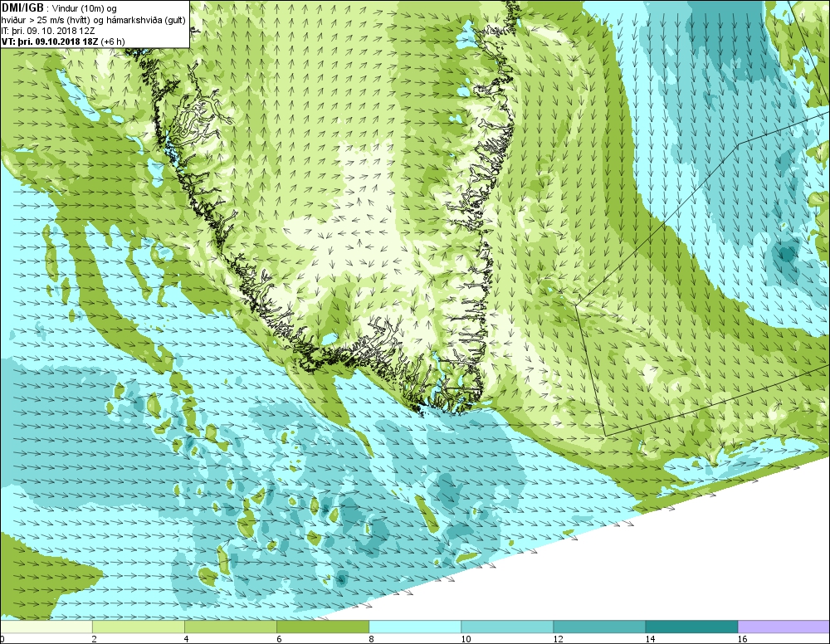Click the legend scale number 14

click(650, 639)
